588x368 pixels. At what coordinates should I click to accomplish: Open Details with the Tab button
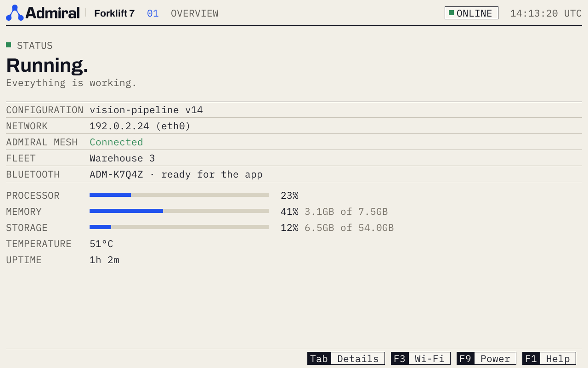click(346, 358)
